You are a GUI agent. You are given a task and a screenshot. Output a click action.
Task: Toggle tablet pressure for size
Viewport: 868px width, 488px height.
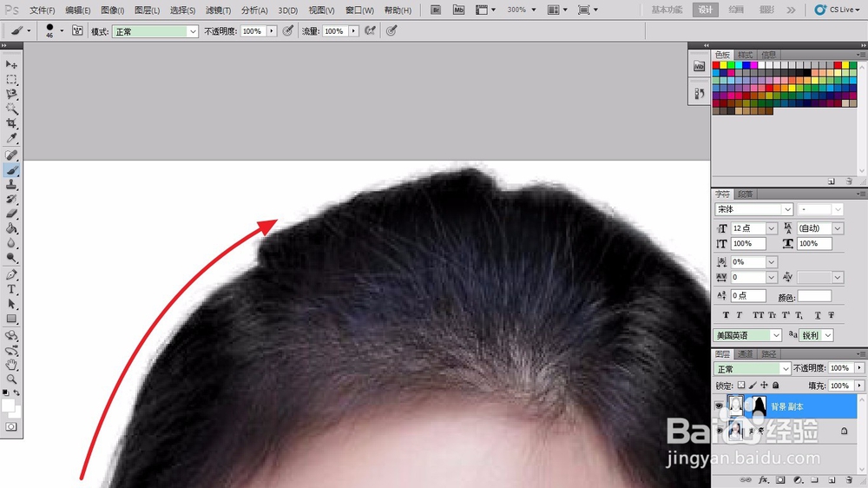[391, 31]
